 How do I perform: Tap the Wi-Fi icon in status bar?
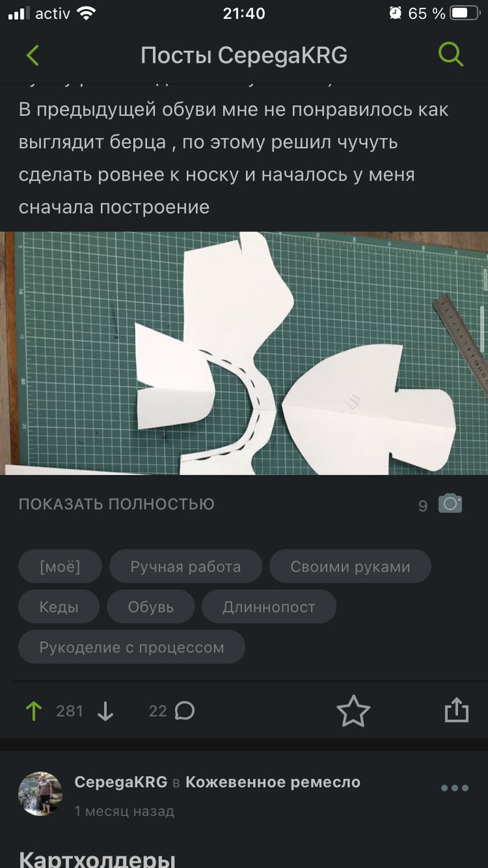[86, 13]
